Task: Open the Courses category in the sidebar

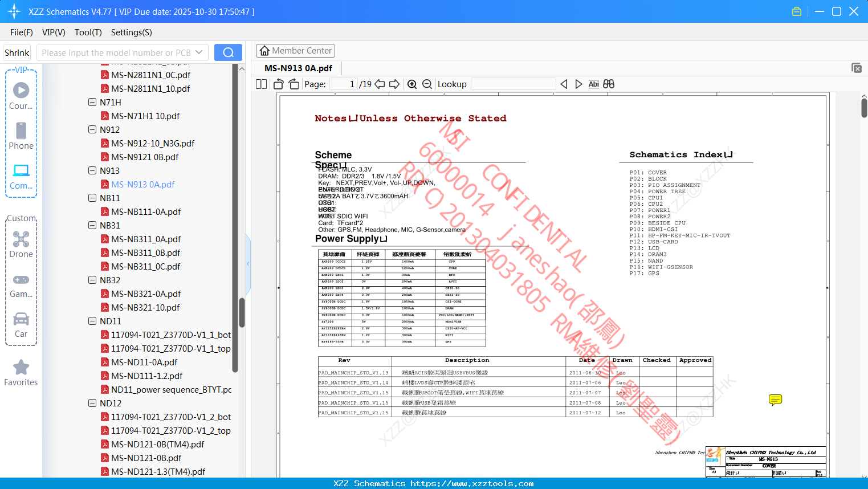Action: (21, 96)
